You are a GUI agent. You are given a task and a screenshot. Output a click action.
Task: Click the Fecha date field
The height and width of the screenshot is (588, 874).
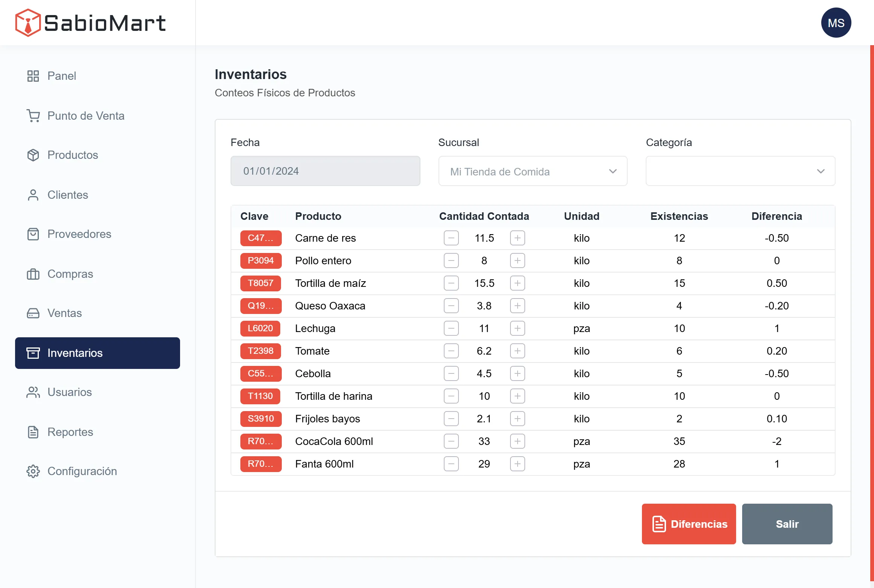tap(325, 171)
